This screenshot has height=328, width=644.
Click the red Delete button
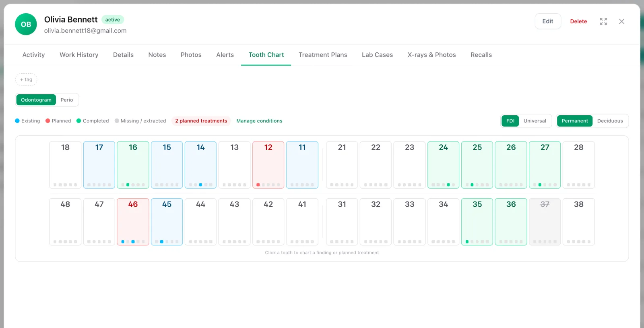578,21
